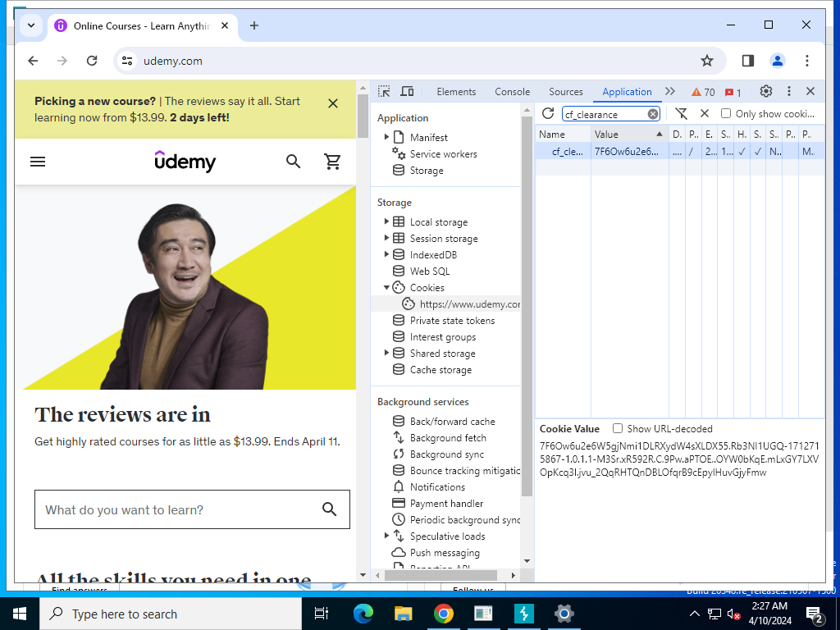Viewport: 840px width, 630px height.
Task: Click the DevTools inspect element icon
Action: coord(384,92)
